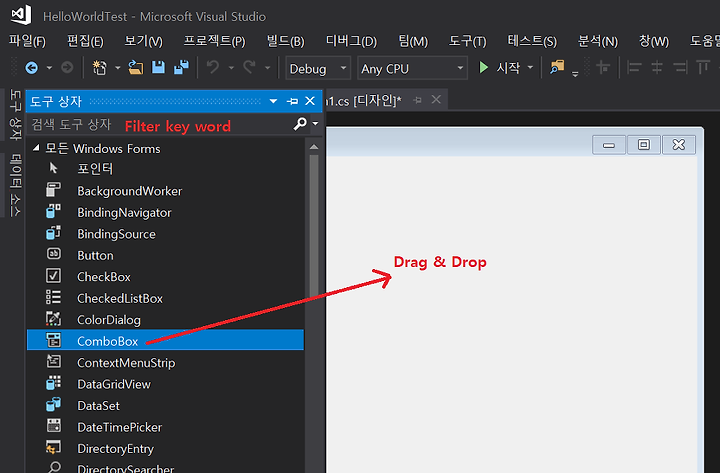Open the Navigate Backward history dropdown arrow
Viewport: 720px width, 473px height.
pos(49,68)
